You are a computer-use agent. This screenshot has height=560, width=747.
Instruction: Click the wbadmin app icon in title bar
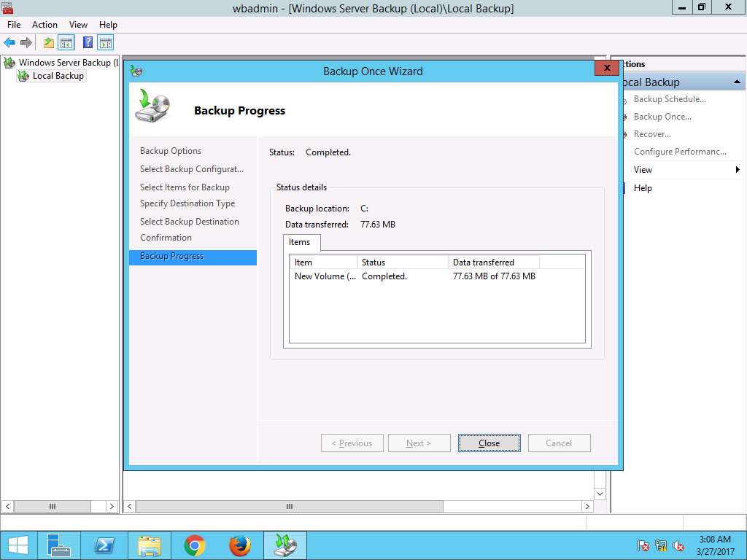tap(7, 7)
